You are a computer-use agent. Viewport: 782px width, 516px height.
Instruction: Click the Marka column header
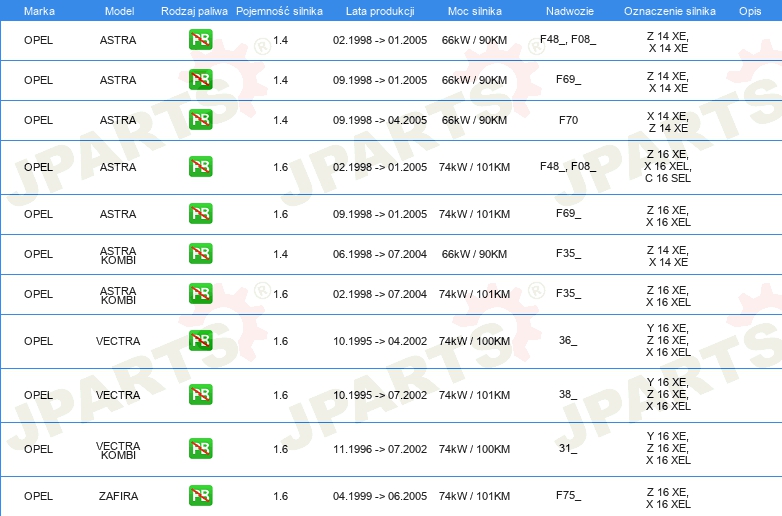point(39,11)
